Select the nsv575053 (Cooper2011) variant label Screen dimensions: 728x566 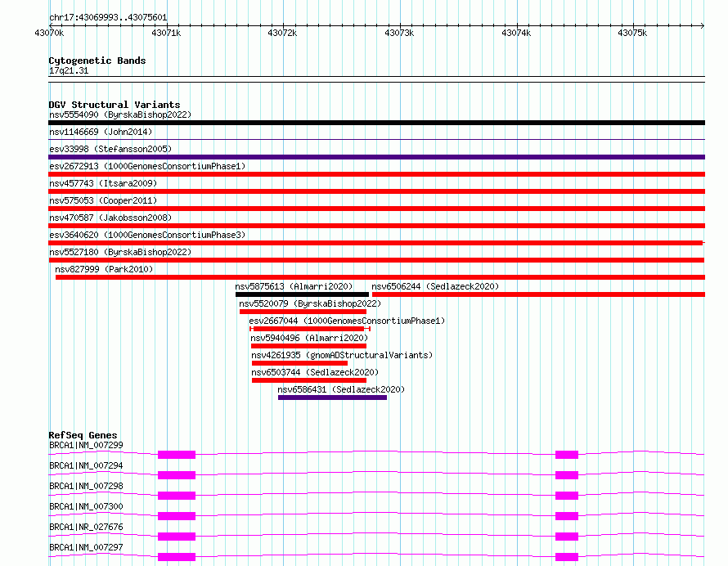point(103,200)
